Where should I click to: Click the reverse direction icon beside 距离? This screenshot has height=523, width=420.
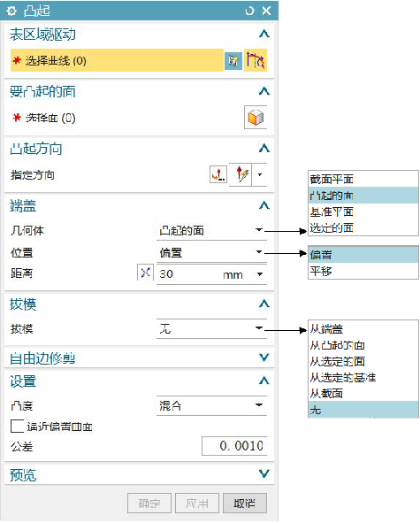pyautogui.click(x=145, y=273)
